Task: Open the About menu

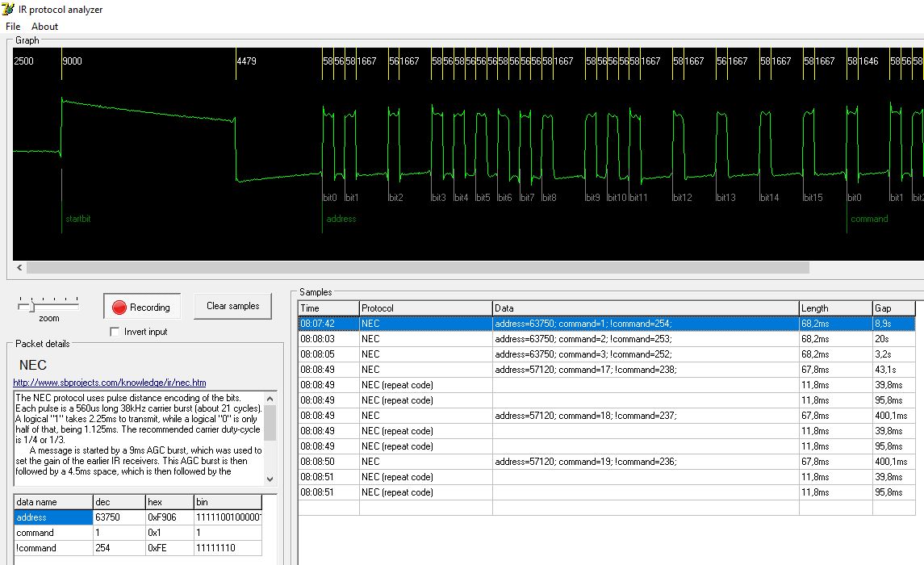Action: tap(45, 27)
